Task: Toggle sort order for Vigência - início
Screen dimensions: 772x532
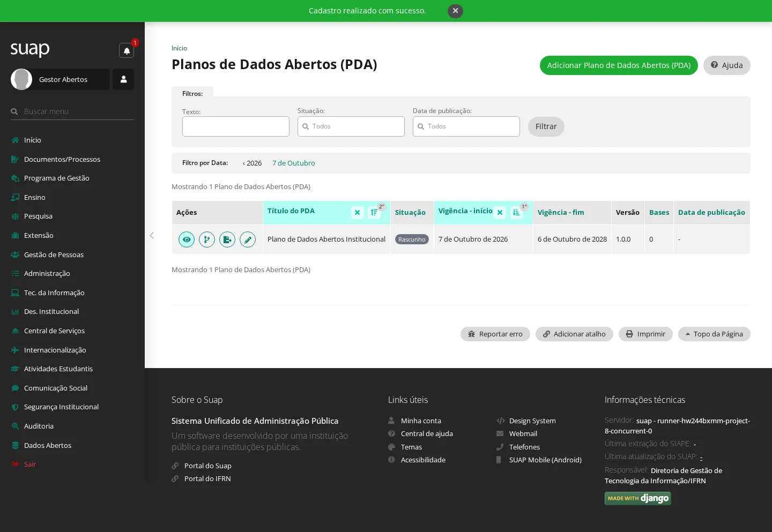Action: (x=517, y=213)
